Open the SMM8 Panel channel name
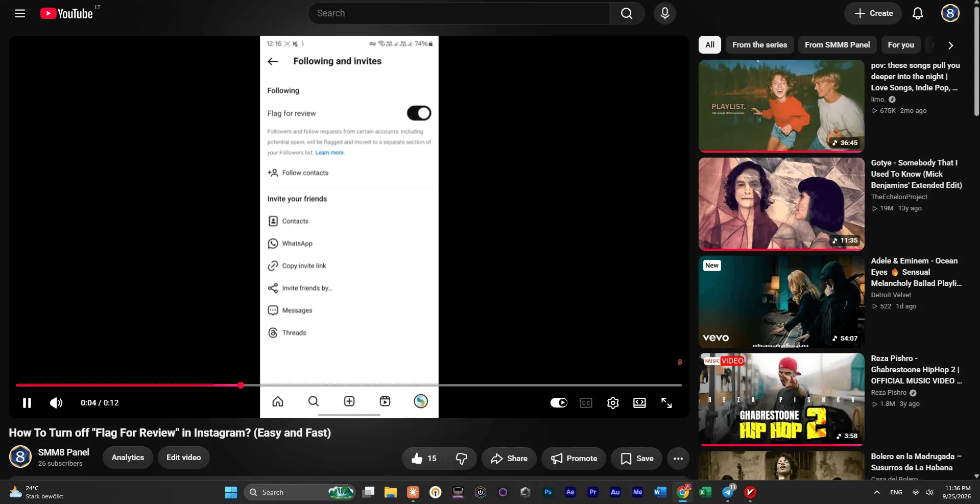Image resolution: width=980 pixels, height=504 pixels. pyautogui.click(x=64, y=452)
